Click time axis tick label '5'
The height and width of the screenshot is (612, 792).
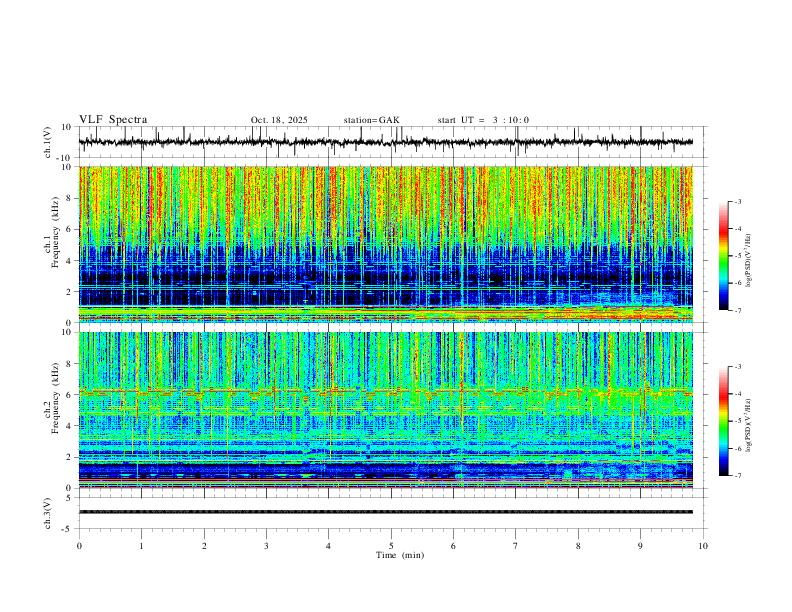391,546
